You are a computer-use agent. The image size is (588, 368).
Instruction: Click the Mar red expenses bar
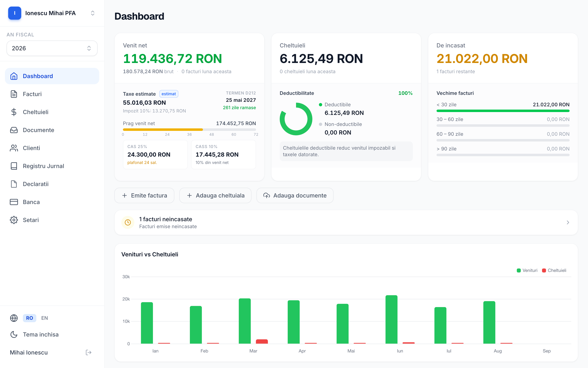[262, 341]
